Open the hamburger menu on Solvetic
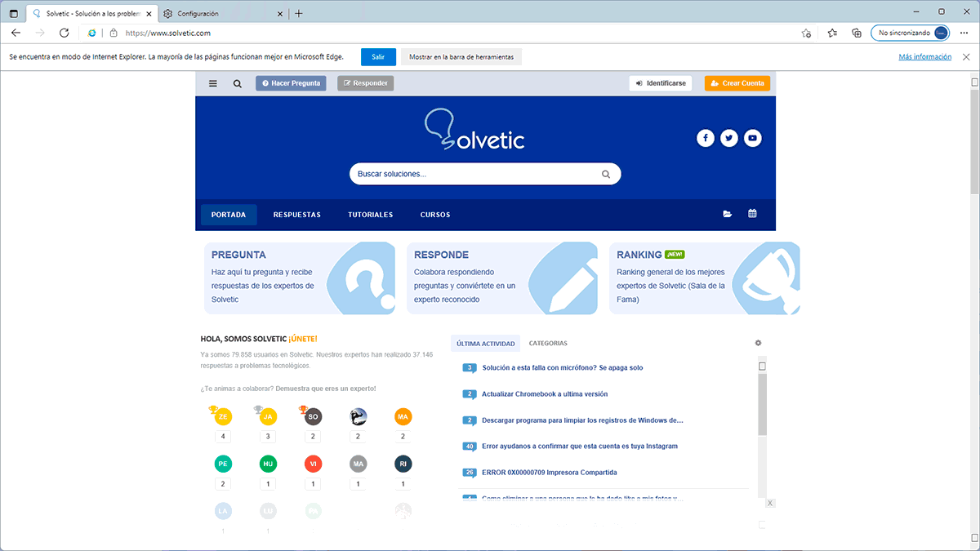Image resolution: width=980 pixels, height=551 pixels. [213, 83]
